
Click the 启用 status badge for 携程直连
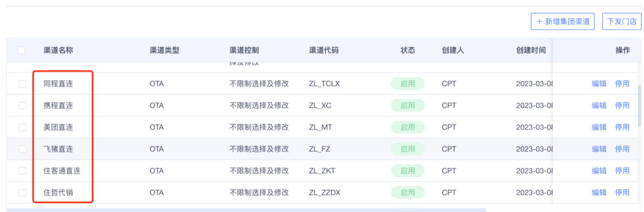point(408,106)
